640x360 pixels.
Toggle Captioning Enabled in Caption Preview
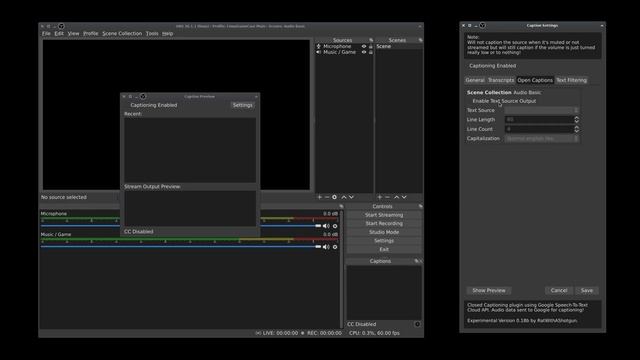click(x=153, y=105)
